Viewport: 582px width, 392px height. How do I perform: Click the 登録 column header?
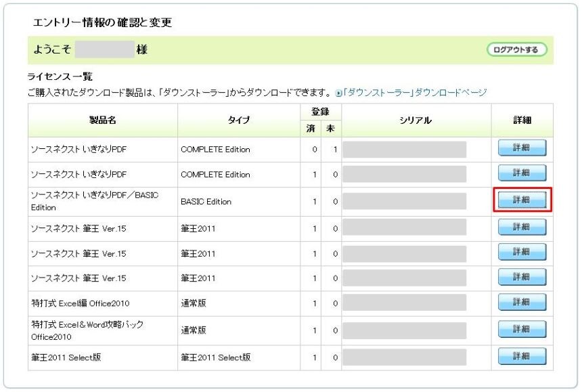tap(320, 112)
